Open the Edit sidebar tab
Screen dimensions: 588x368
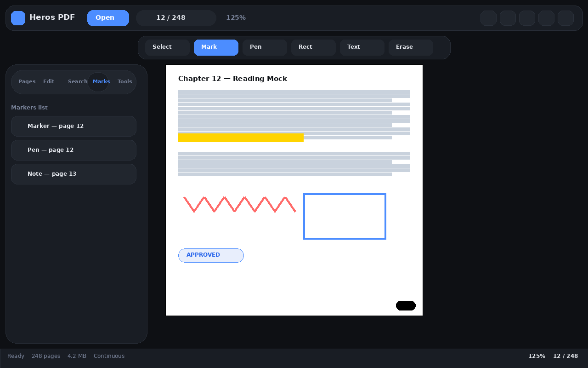pyautogui.click(x=49, y=82)
